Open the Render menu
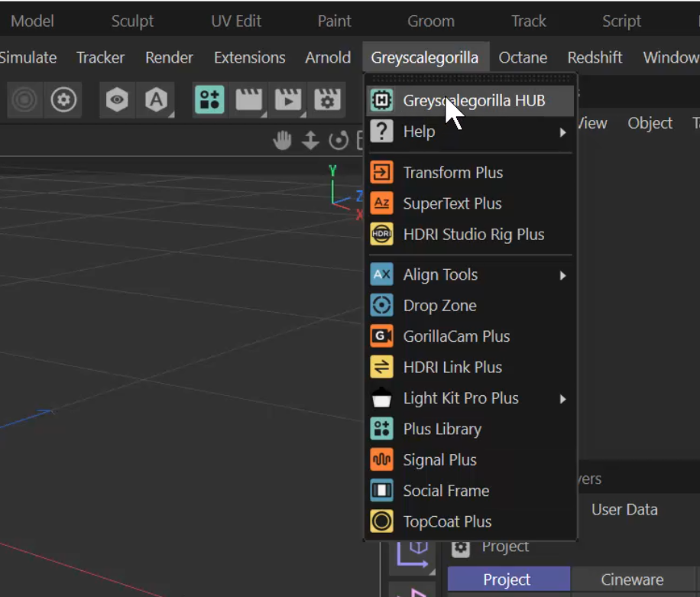 pos(169,57)
